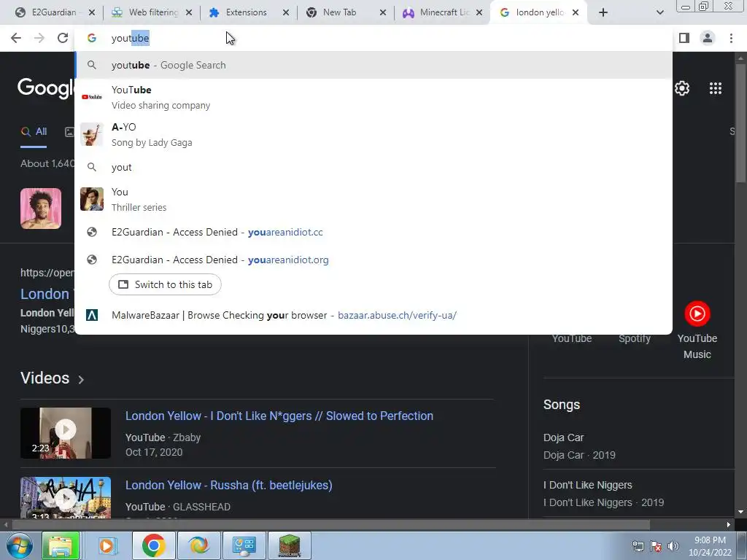Open the Control Panel taskbar icon
The image size is (747, 560).
pos(244,545)
